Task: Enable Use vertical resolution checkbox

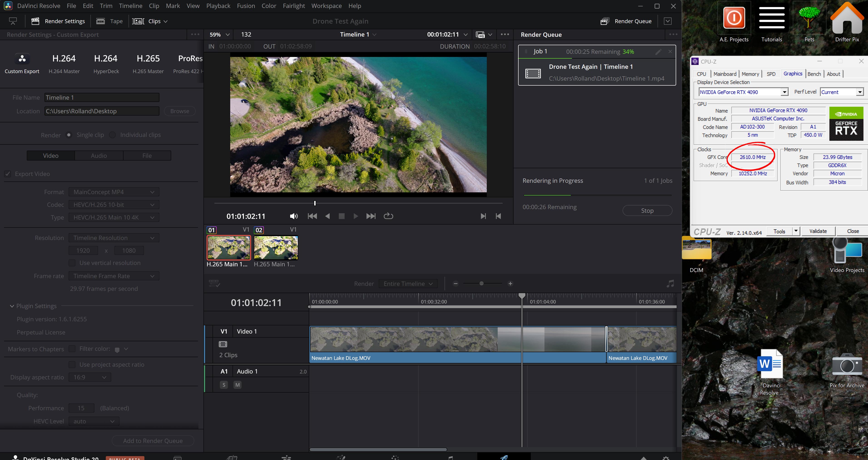Action: (x=72, y=263)
